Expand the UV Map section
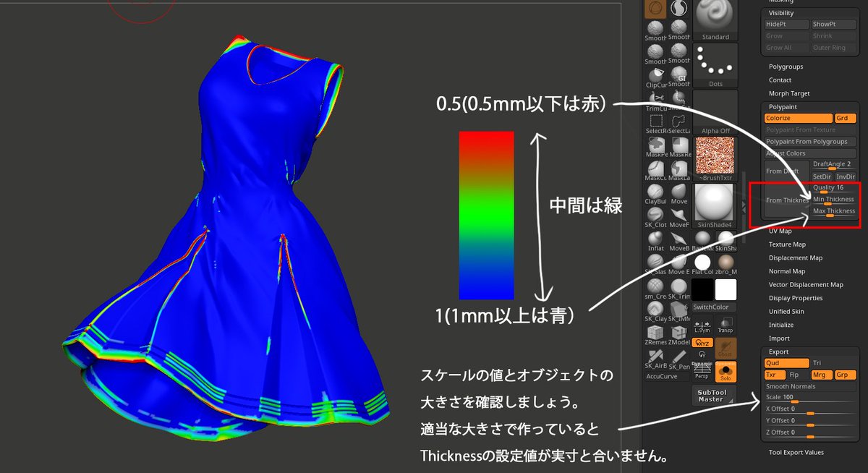The width and height of the screenshot is (868, 473). point(780,231)
